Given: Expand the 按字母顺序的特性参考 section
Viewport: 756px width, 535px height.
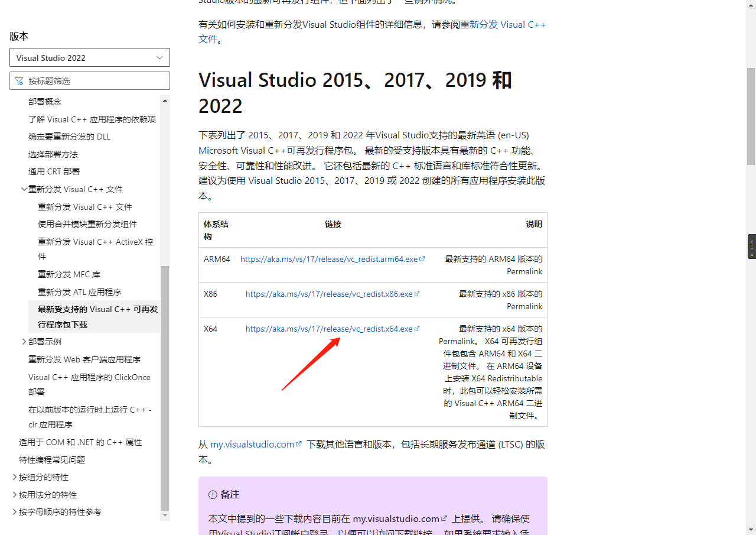Looking at the screenshot, I should coord(15,512).
